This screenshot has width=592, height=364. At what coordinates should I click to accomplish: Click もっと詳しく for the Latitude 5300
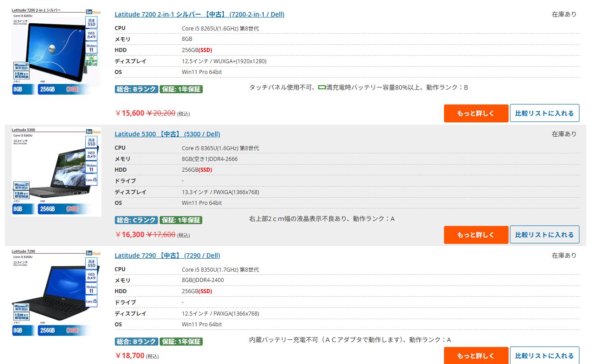click(x=476, y=235)
